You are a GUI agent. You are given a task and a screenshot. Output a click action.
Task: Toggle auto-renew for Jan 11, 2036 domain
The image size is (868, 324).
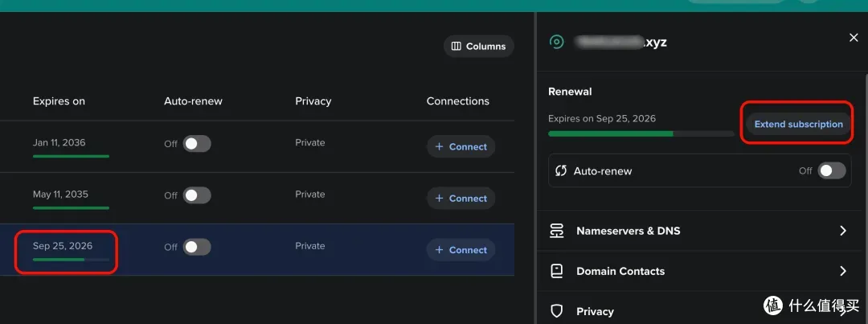tap(196, 144)
